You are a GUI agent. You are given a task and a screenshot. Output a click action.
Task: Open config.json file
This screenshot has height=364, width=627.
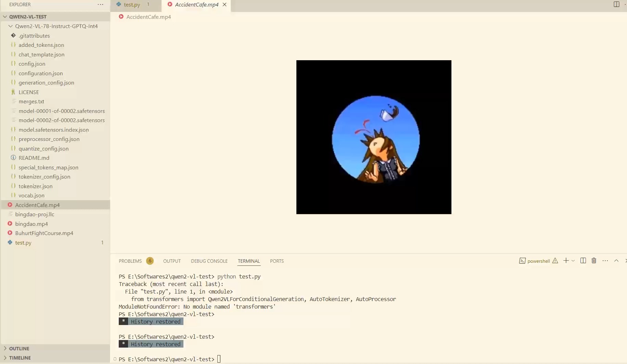(32, 64)
